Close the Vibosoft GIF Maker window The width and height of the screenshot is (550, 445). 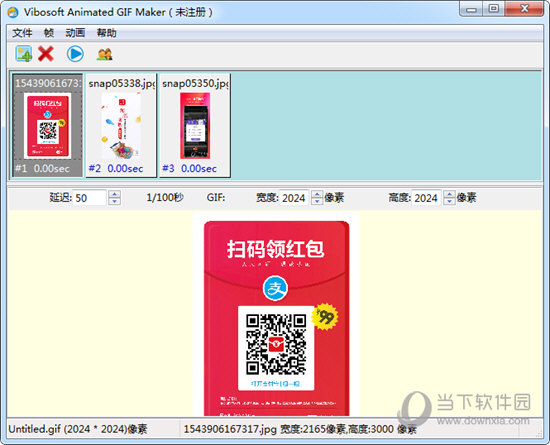[525, 9]
